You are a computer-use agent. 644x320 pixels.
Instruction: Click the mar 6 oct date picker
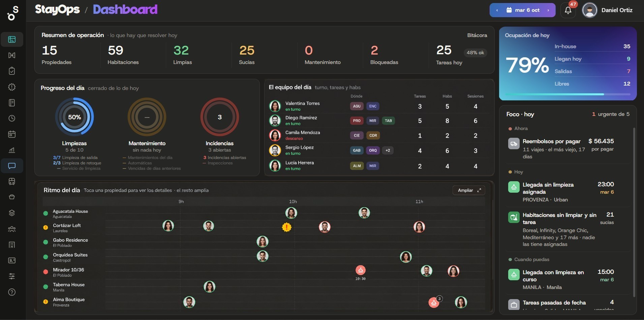point(523,10)
